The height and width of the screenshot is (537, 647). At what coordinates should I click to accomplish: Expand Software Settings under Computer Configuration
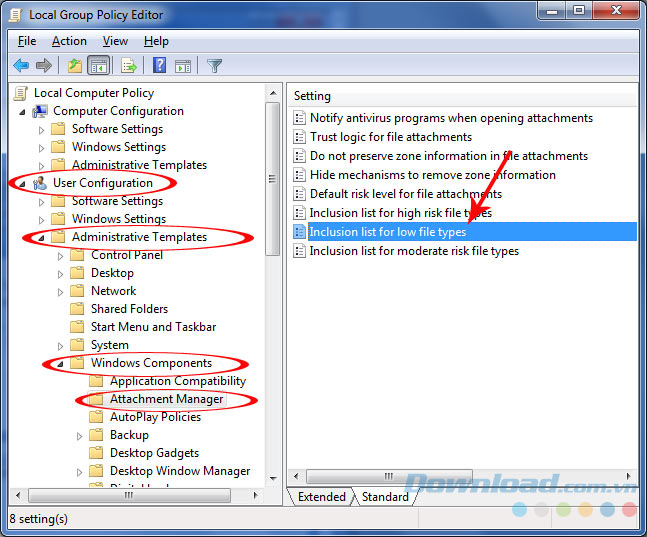[x=41, y=130]
